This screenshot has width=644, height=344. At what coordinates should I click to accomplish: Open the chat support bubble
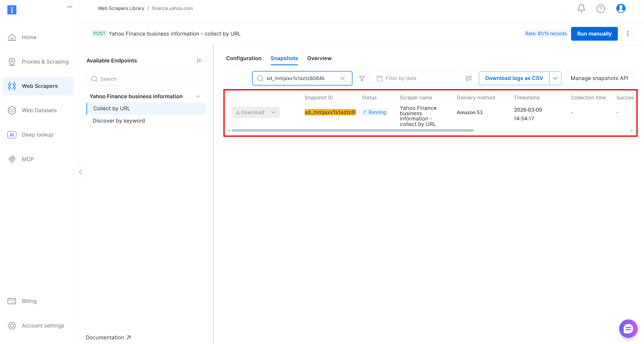(628, 329)
